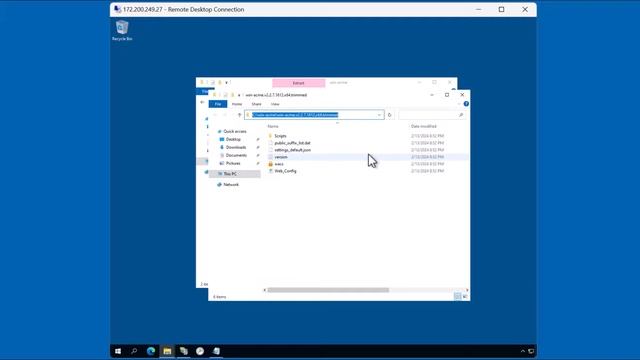
Task: Open the Windows Start menu
Action: click(118, 351)
